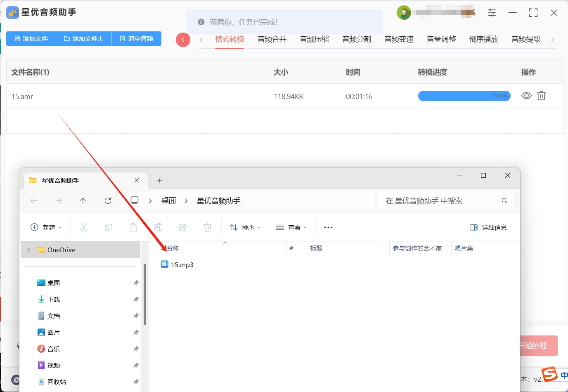The height and width of the screenshot is (392, 568).
Task: Click the 开始处理 button
Action: click(x=539, y=346)
